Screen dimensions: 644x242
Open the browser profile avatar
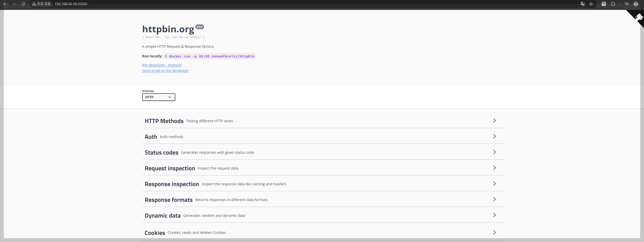(636, 4)
